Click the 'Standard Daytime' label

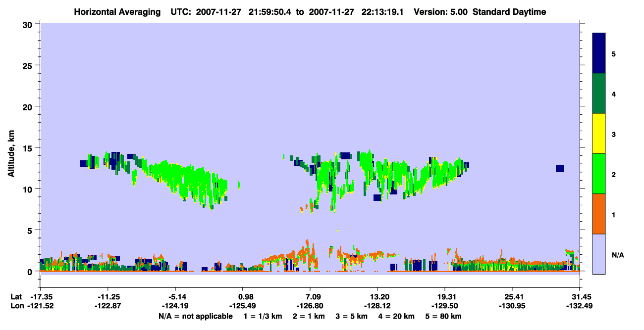point(509,12)
